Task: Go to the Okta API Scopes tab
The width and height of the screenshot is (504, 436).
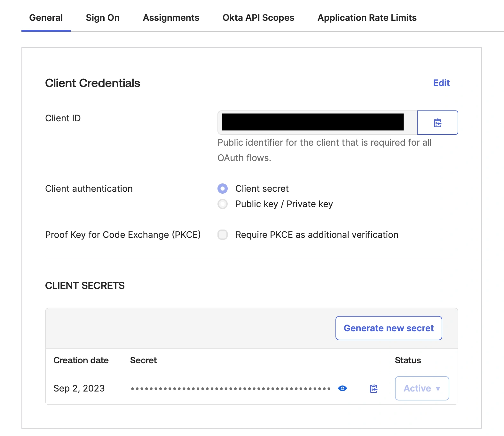Action: (258, 18)
